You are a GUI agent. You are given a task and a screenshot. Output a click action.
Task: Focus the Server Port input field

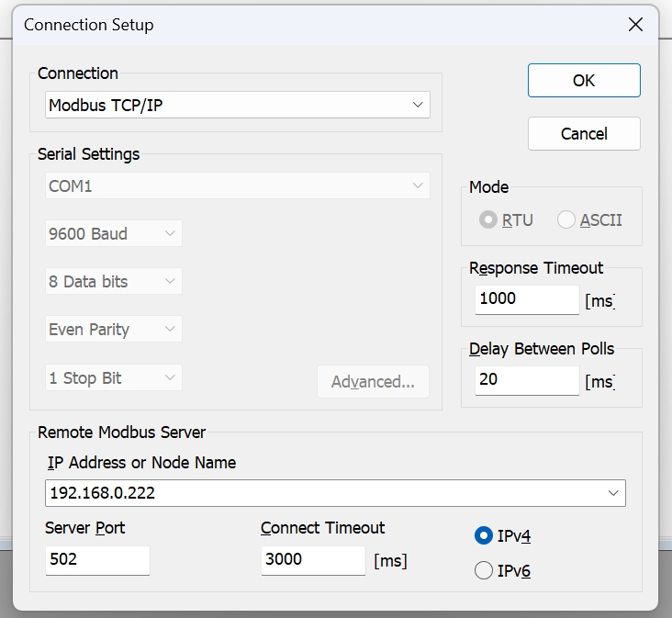[96, 560]
